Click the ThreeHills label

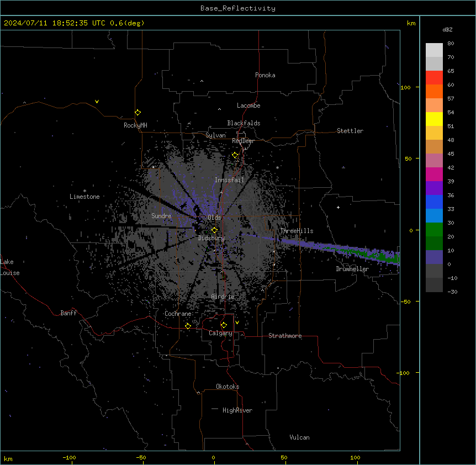(297, 231)
